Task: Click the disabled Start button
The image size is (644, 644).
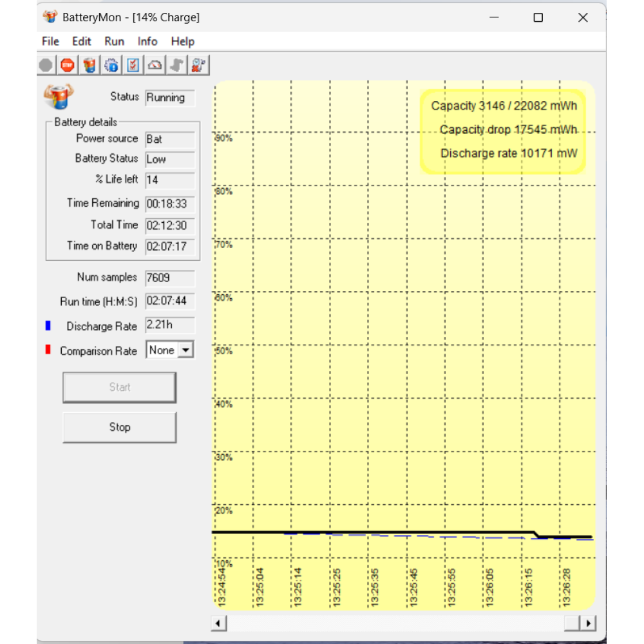Action: [120, 387]
